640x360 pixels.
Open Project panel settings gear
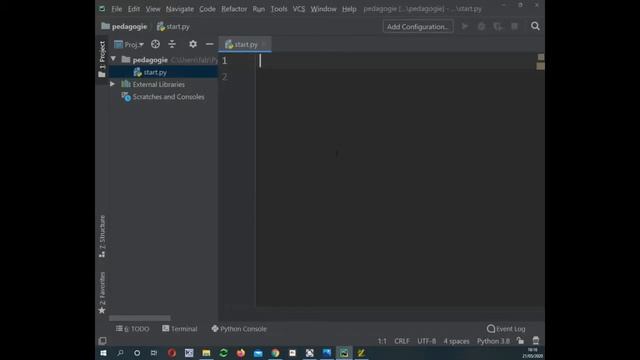pos(193,44)
